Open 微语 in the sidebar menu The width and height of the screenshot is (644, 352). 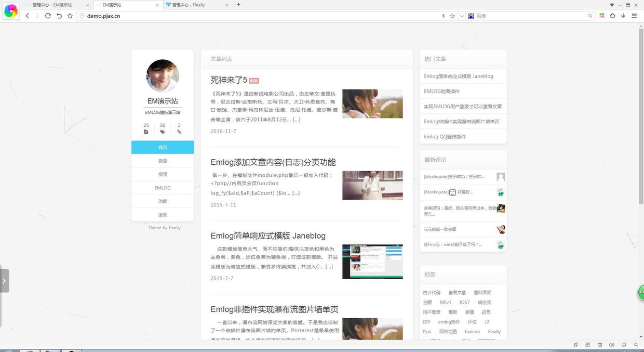pyautogui.click(x=163, y=161)
